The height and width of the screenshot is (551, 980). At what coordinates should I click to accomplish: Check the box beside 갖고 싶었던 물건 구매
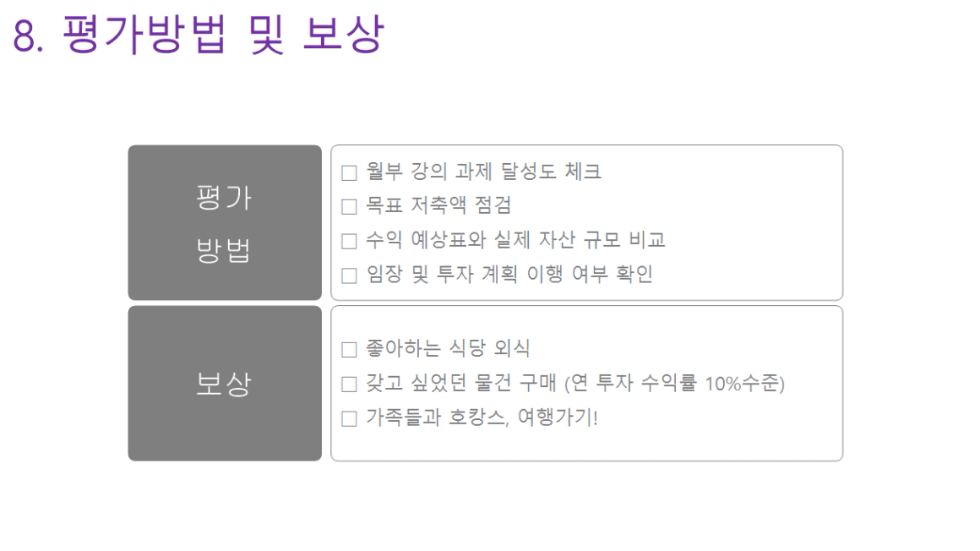pos(350,384)
